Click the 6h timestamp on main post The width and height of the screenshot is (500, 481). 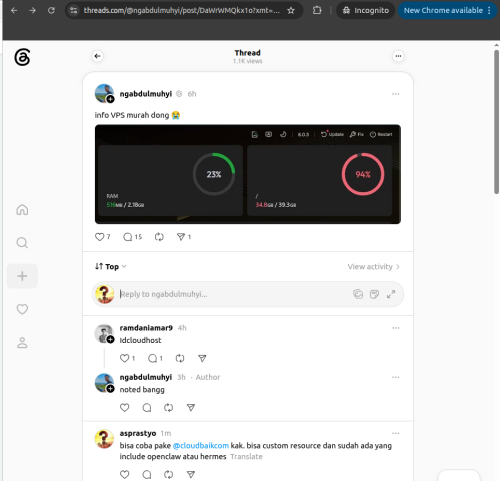[192, 94]
